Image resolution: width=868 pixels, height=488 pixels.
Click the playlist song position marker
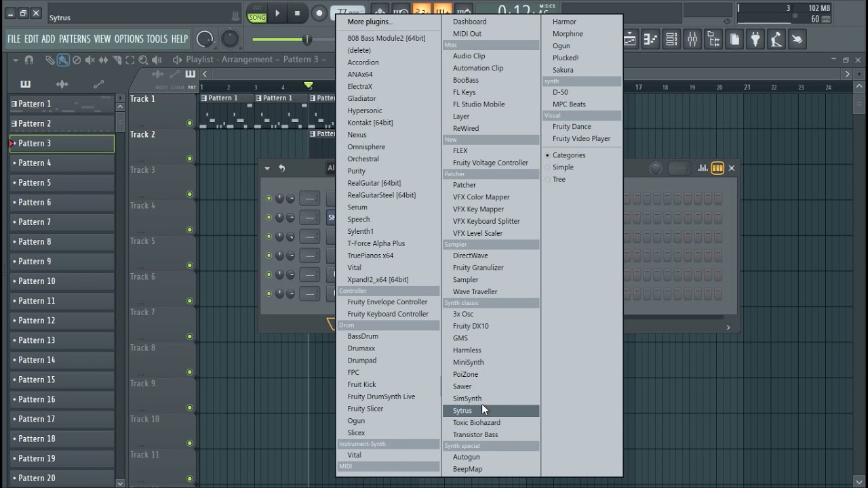pyautogui.click(x=309, y=85)
